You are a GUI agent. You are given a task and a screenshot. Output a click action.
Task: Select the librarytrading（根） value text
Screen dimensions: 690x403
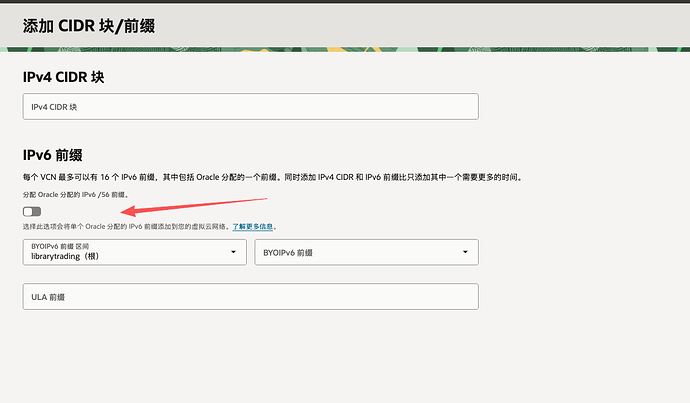click(x=66, y=257)
